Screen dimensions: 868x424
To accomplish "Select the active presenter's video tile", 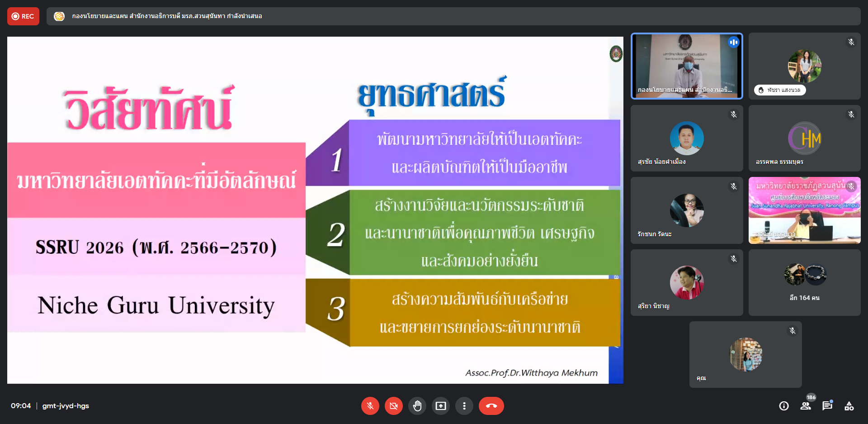I will point(686,66).
